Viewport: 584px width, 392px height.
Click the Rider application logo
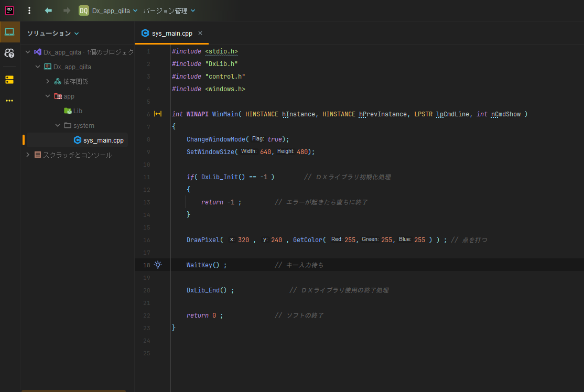point(8,10)
